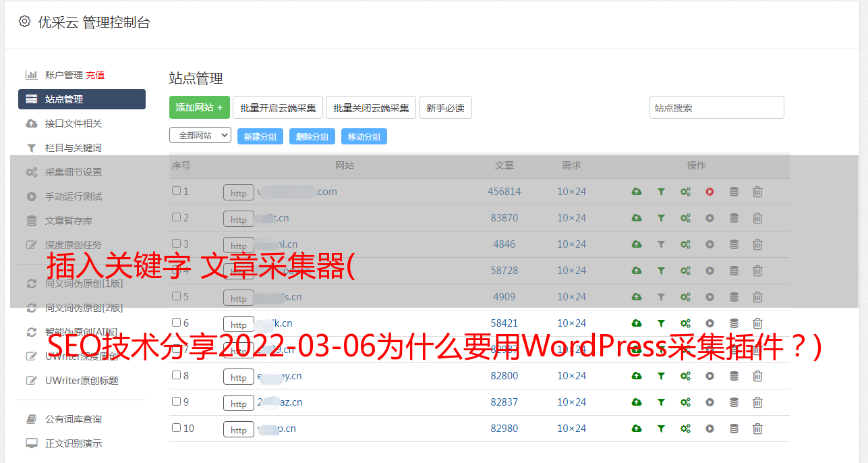
Task: Click red play icon for site 1
Action: pyautogui.click(x=710, y=192)
